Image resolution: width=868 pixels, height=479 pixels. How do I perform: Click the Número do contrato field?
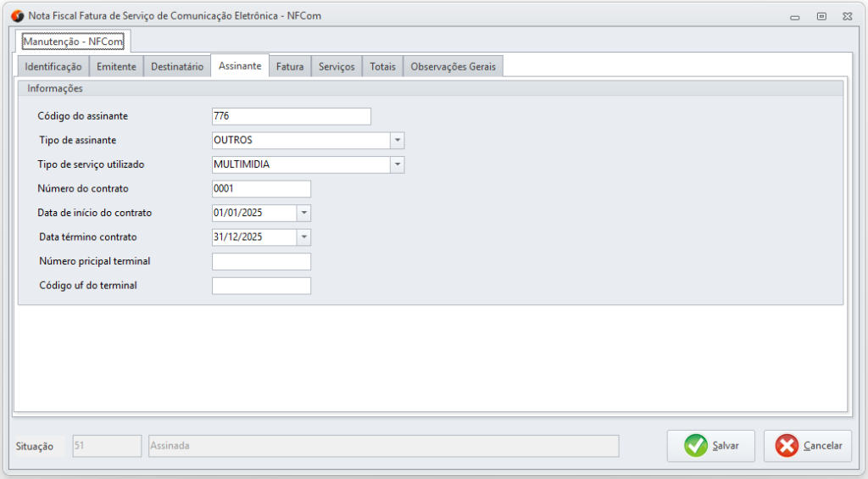tap(261, 189)
